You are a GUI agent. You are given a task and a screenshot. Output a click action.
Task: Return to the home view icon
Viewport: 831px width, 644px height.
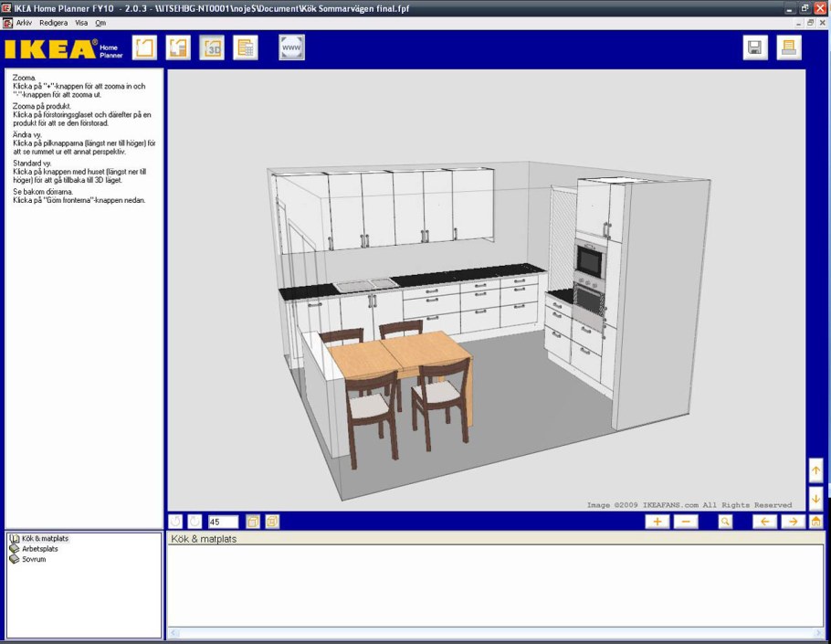point(815,521)
